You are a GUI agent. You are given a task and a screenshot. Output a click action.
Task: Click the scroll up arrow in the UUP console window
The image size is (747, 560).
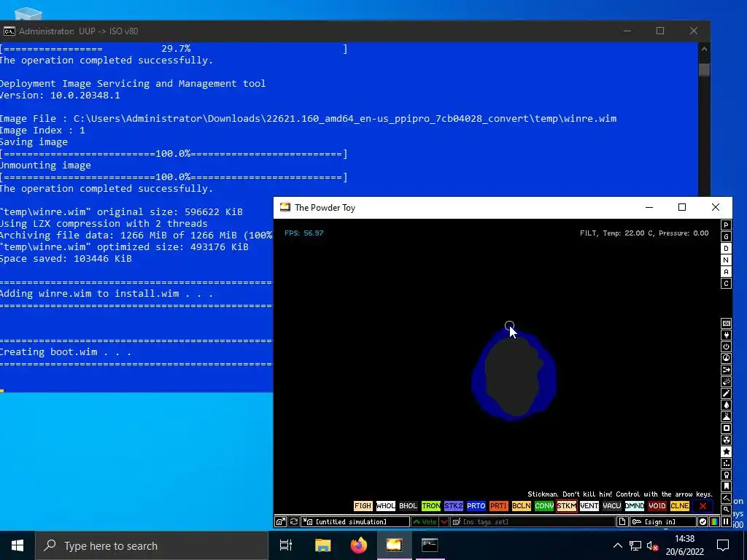(704, 49)
